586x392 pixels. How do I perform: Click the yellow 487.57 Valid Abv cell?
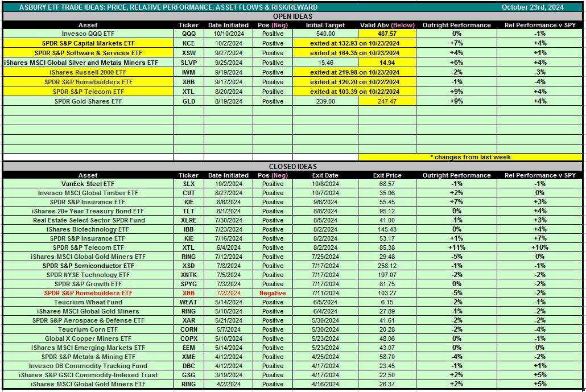[x=387, y=34]
